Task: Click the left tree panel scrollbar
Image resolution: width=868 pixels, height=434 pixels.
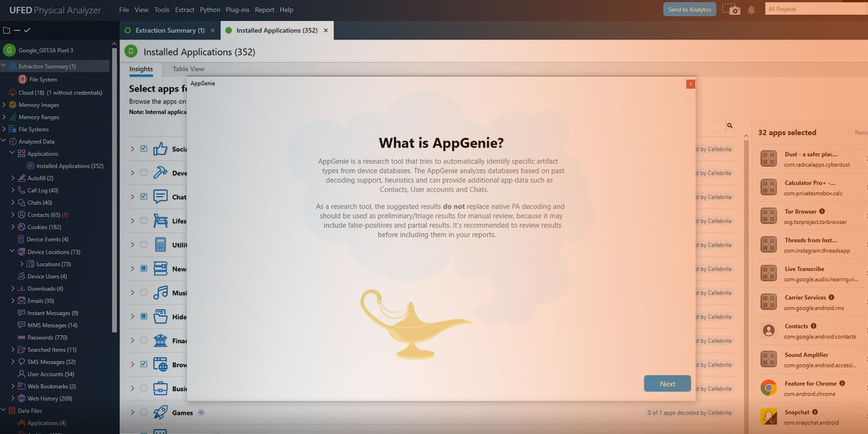Action: click(x=114, y=190)
